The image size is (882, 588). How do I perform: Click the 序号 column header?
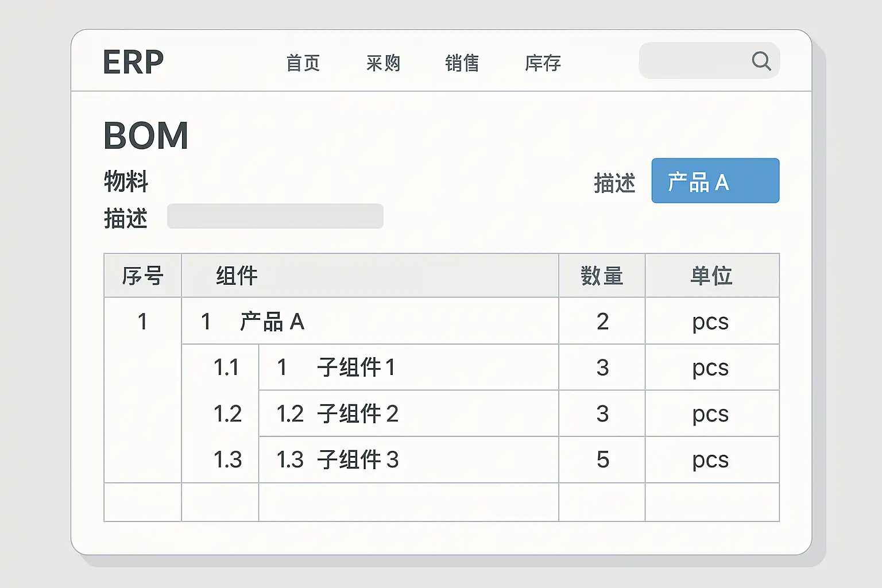tap(142, 276)
